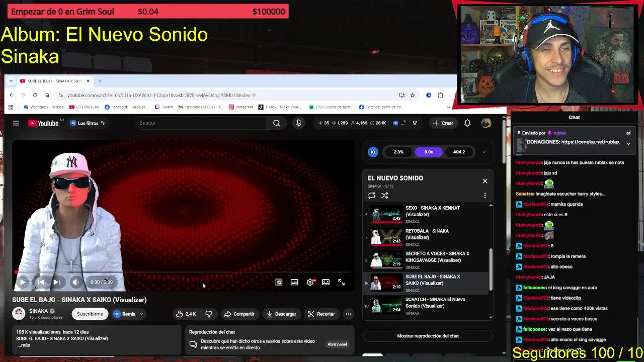Play SEXO - SINAKA X KENNAT from playlist
The width and height of the screenshot is (644, 362).
pyautogui.click(x=426, y=215)
